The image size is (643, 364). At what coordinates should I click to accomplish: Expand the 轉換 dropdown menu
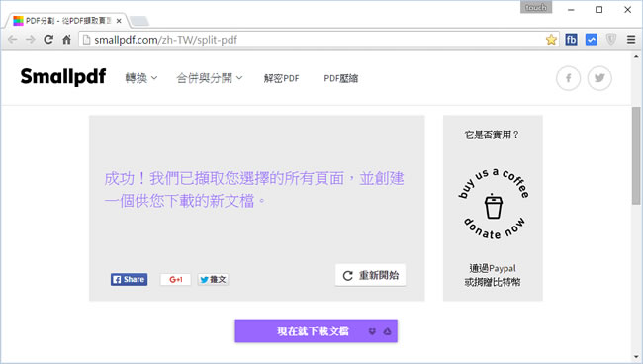click(141, 78)
